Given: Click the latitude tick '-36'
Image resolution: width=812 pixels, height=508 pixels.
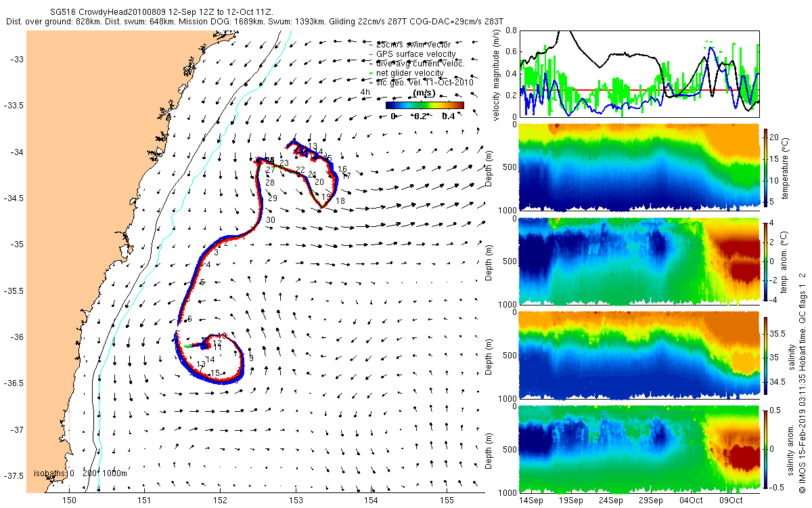Looking at the screenshot, I should [x=16, y=337].
